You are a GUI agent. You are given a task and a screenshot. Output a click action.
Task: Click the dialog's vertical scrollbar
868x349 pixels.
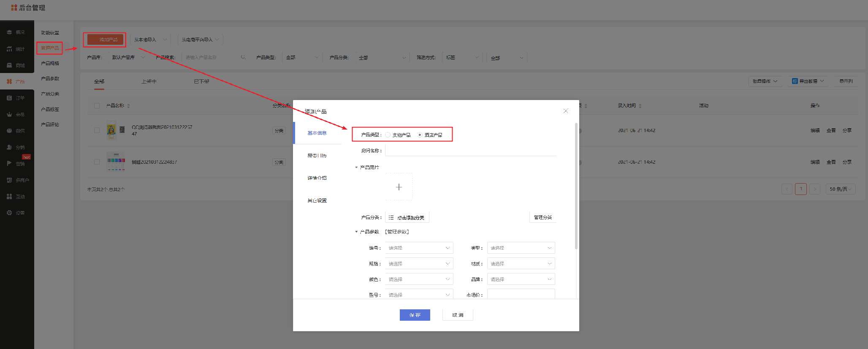576,186
